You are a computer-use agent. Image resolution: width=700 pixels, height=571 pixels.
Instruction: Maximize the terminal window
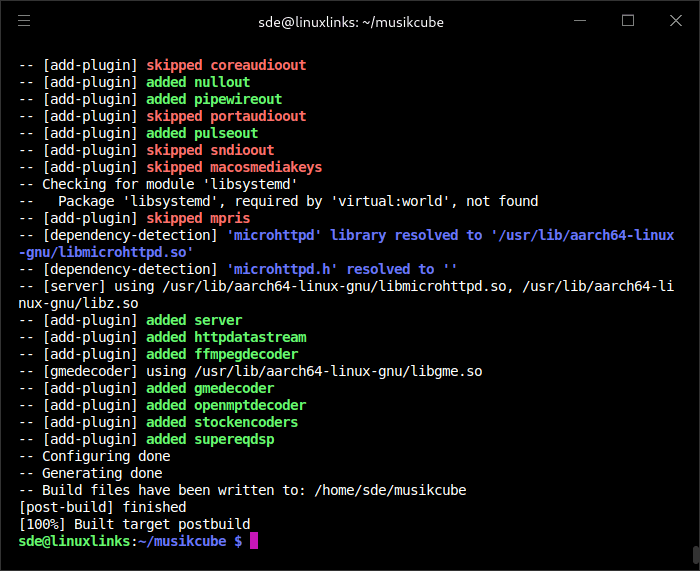pos(628,21)
